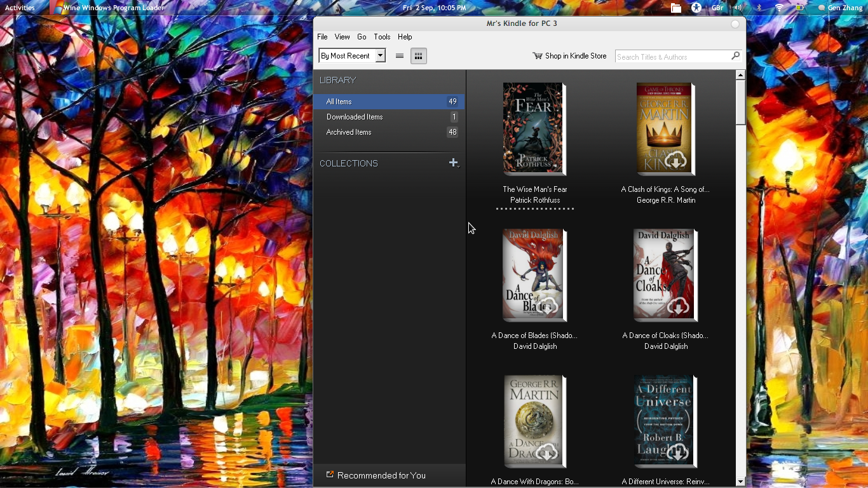Click George R.R. Martin author text

[666, 200]
